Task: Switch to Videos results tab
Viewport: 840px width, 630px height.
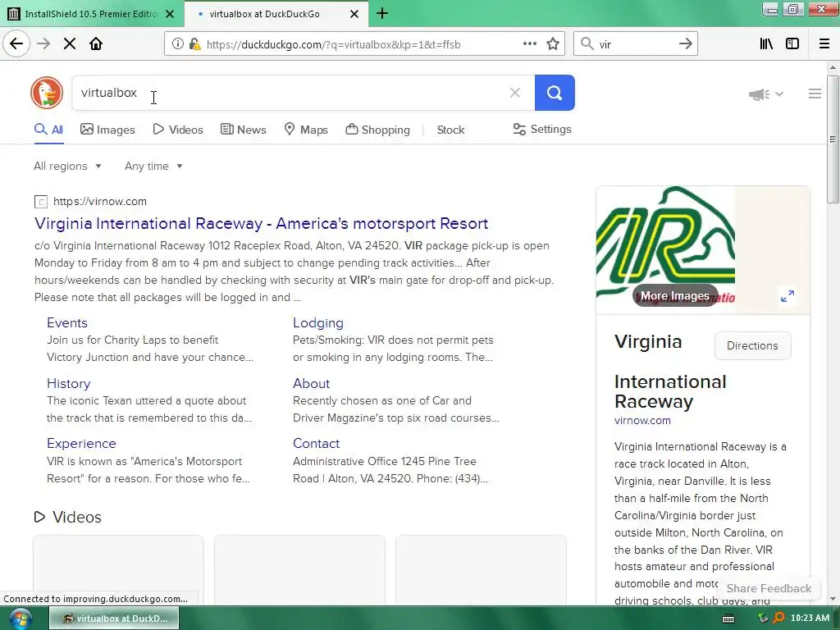Action: pyautogui.click(x=178, y=130)
